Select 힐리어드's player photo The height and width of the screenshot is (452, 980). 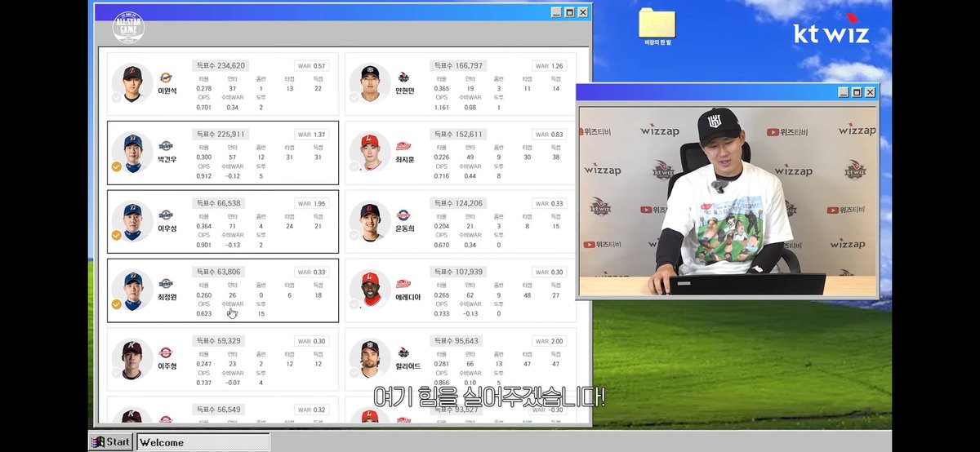point(370,359)
